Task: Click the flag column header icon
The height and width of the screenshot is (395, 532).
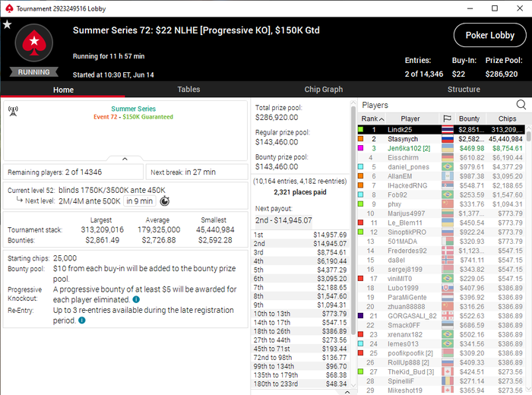Action: coord(447,118)
